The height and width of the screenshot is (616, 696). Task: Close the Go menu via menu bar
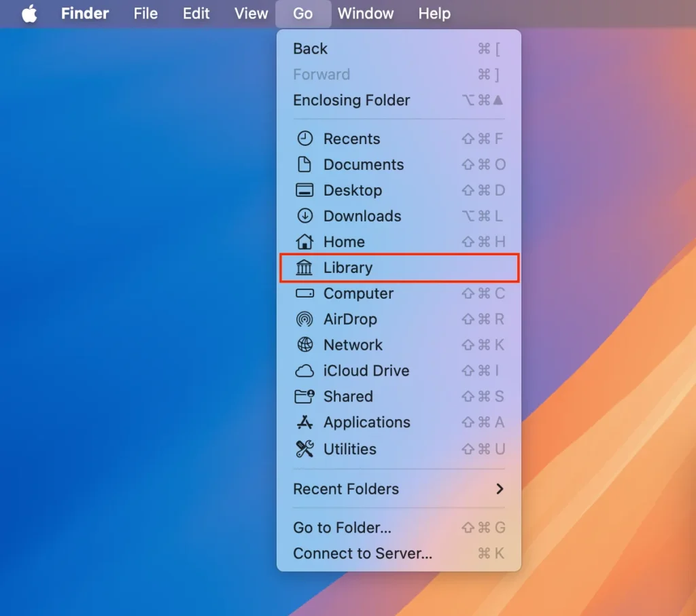[x=303, y=14]
